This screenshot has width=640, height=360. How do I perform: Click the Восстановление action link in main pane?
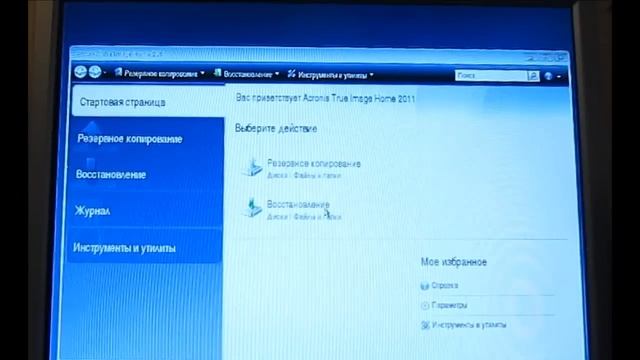(298, 204)
